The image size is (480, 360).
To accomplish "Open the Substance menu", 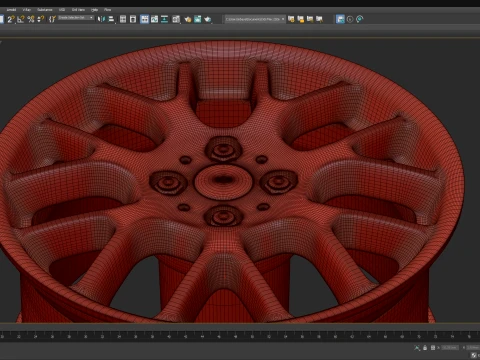I will click(45, 10).
